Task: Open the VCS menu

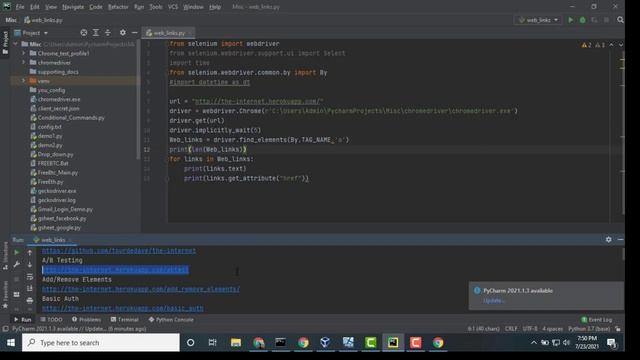Action: [x=173, y=7]
